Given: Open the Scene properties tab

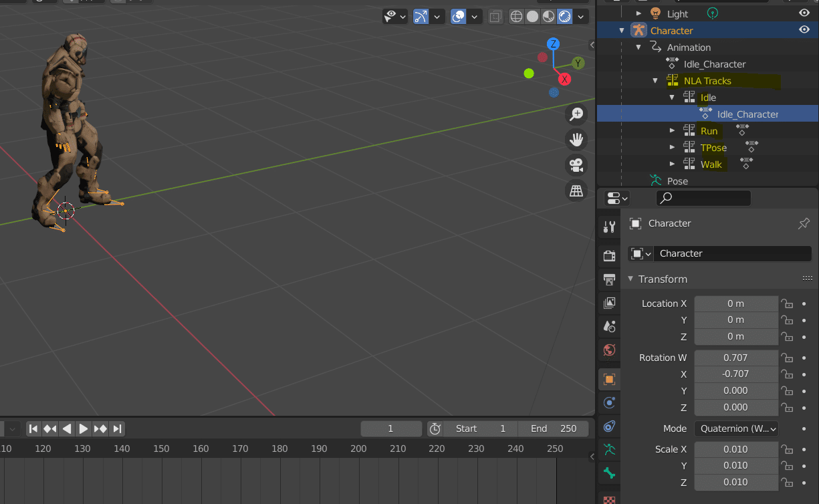Looking at the screenshot, I should click(609, 326).
